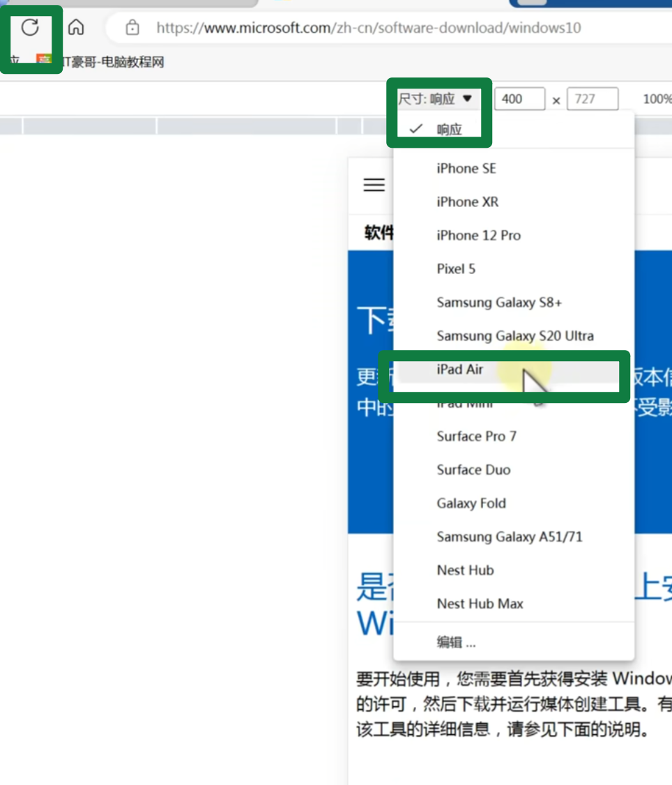Open the 100% zoom dropdown
The image size is (672, 785).
coord(657,99)
